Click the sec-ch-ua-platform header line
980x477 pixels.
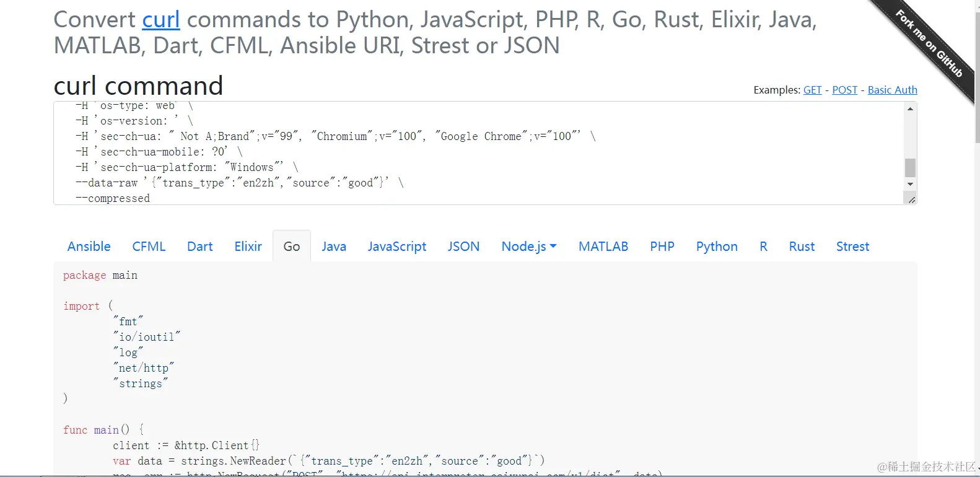[x=187, y=167]
